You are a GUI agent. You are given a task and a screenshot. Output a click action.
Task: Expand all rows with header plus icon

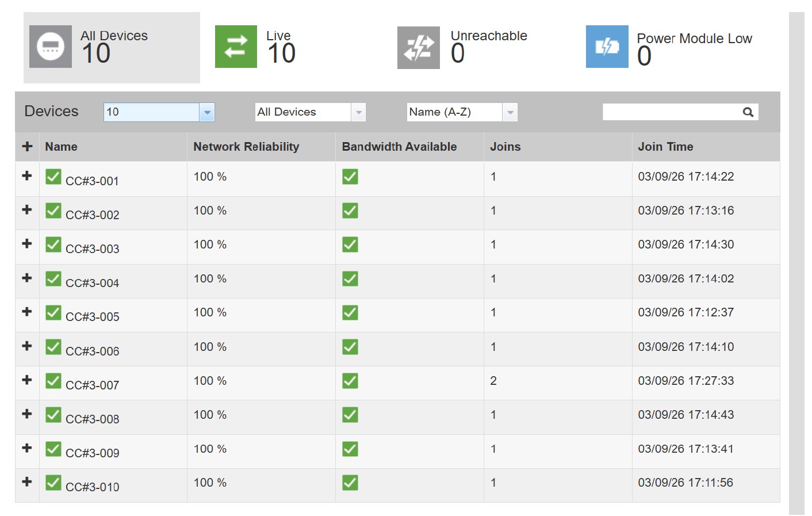27,146
